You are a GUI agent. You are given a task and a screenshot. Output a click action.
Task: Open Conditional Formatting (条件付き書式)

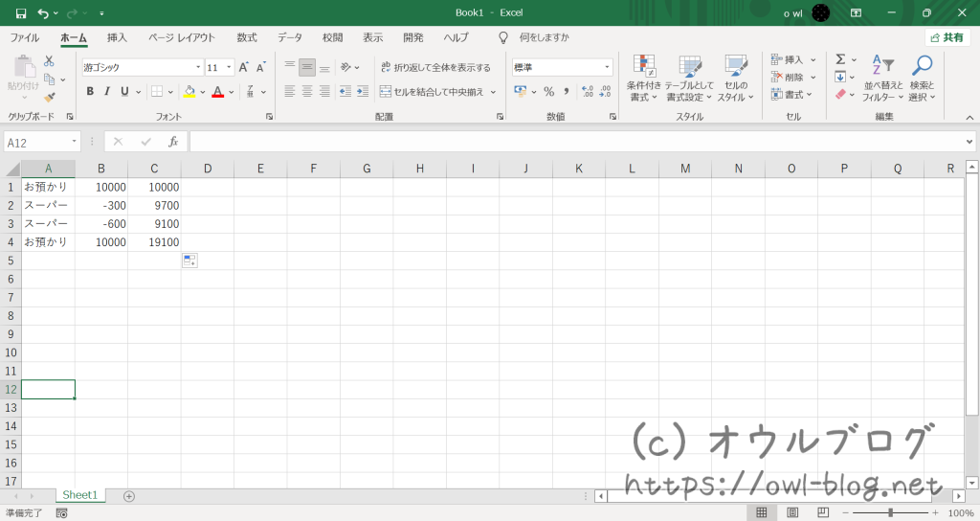[644, 79]
